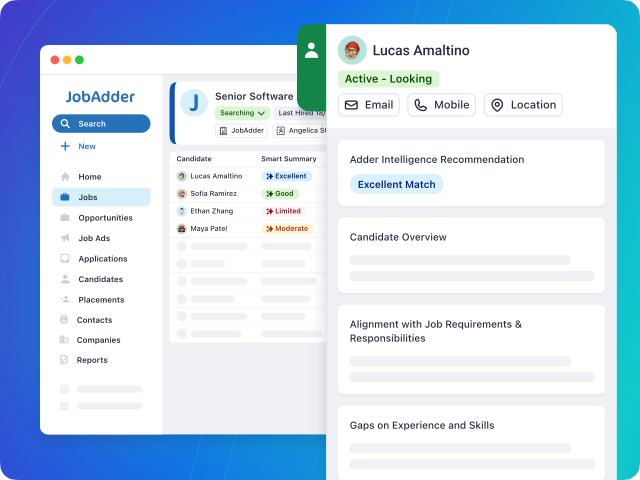Open Placements in the sidebar

pyautogui.click(x=100, y=300)
